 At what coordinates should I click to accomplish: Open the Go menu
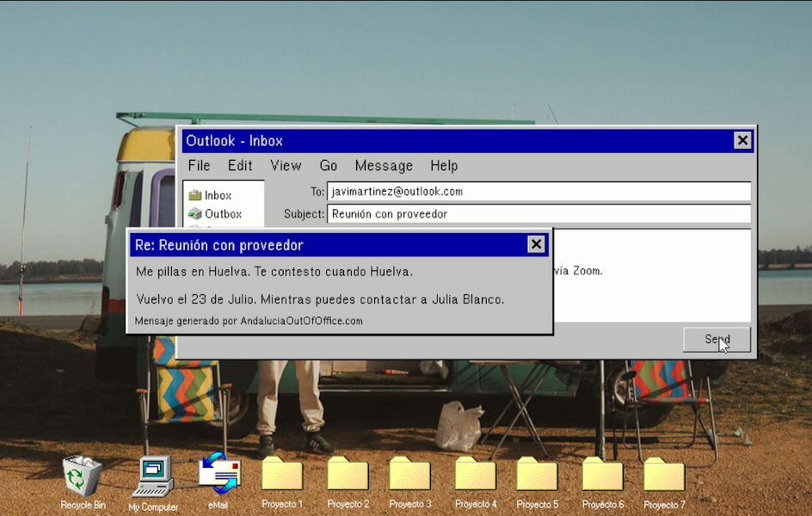[x=329, y=166]
